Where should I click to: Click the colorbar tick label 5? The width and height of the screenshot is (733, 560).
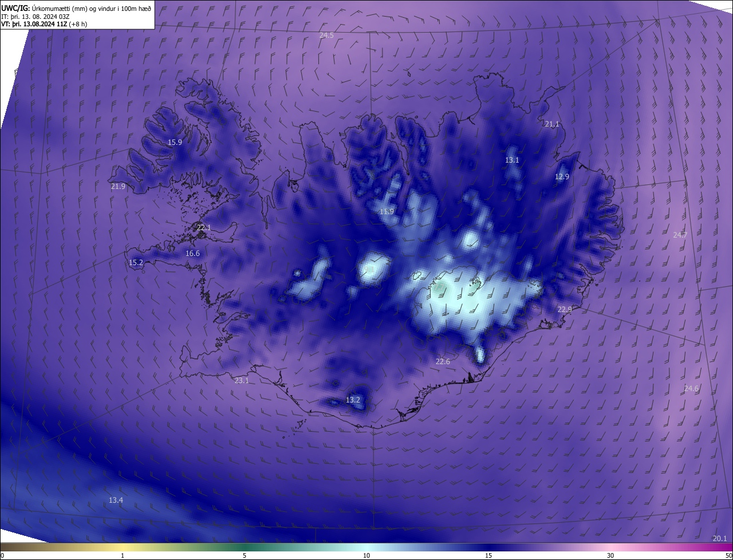coord(245,555)
